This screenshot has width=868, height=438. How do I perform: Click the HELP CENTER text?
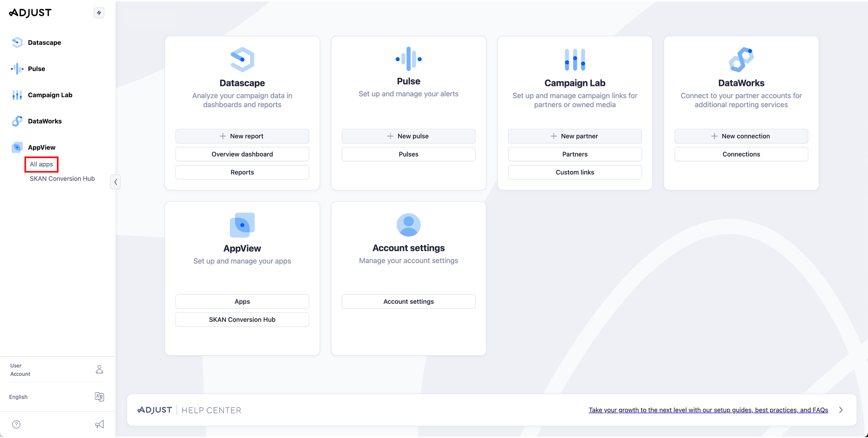[x=211, y=410]
